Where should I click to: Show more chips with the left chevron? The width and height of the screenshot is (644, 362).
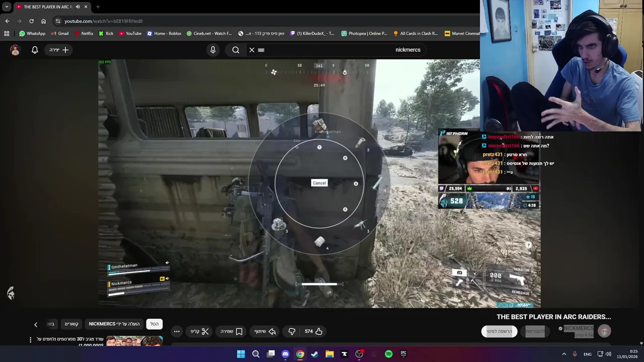point(36,325)
